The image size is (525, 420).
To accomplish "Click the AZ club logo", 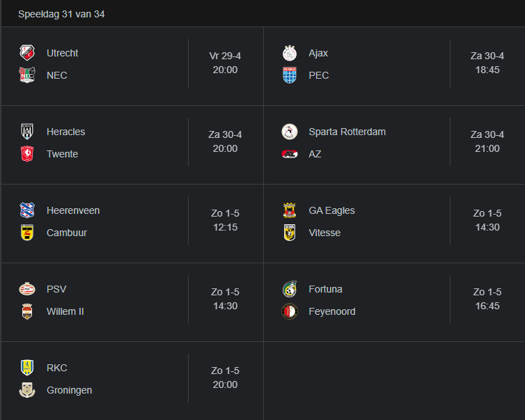I will [290, 154].
